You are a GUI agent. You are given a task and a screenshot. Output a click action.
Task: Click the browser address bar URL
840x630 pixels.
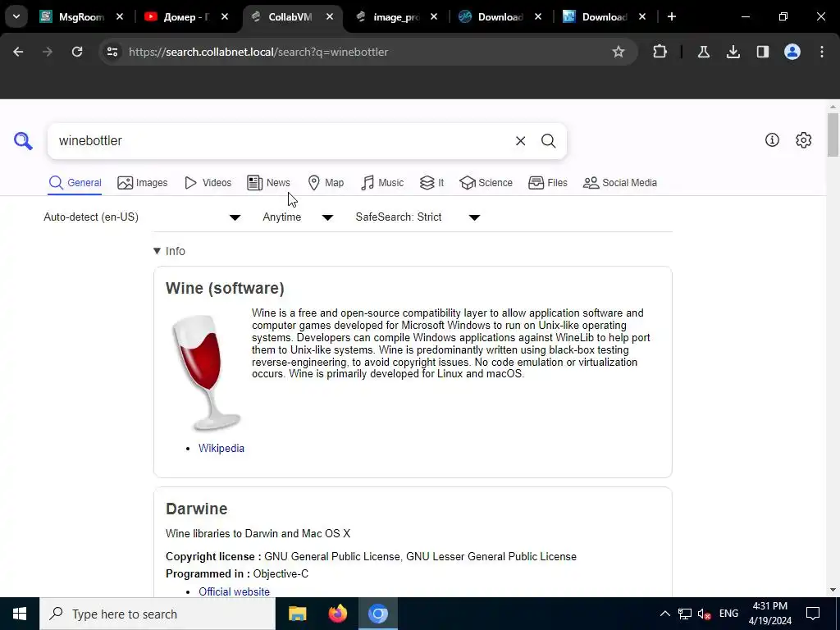point(258,52)
